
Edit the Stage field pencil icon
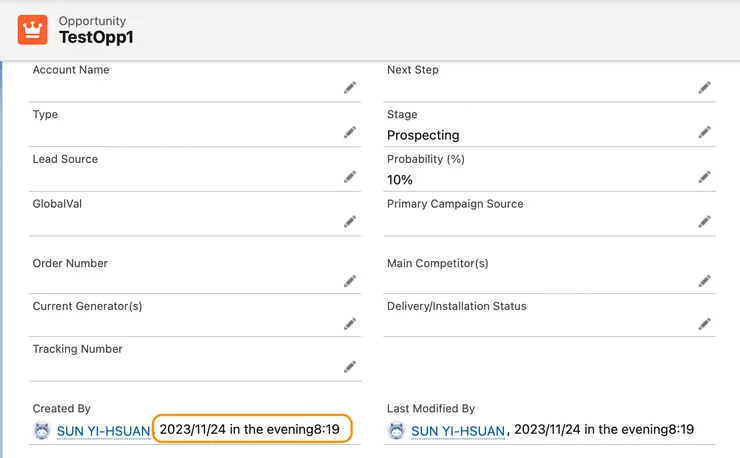(x=704, y=132)
